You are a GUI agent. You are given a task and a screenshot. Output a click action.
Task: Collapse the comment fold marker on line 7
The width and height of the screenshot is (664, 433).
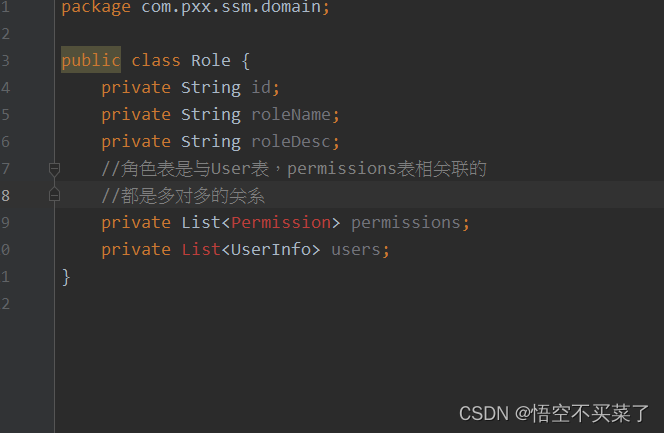click(55, 169)
